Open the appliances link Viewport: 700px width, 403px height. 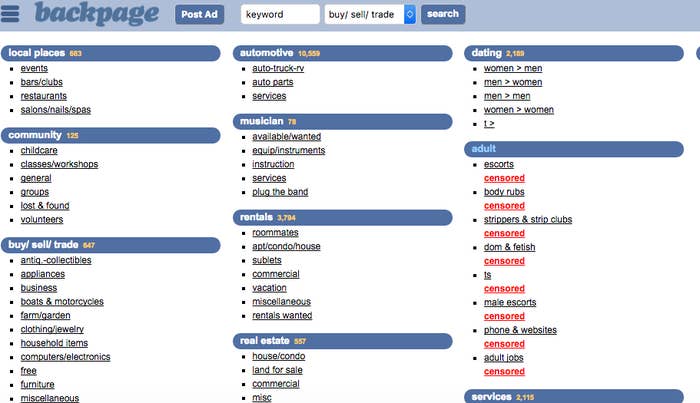pos(42,274)
